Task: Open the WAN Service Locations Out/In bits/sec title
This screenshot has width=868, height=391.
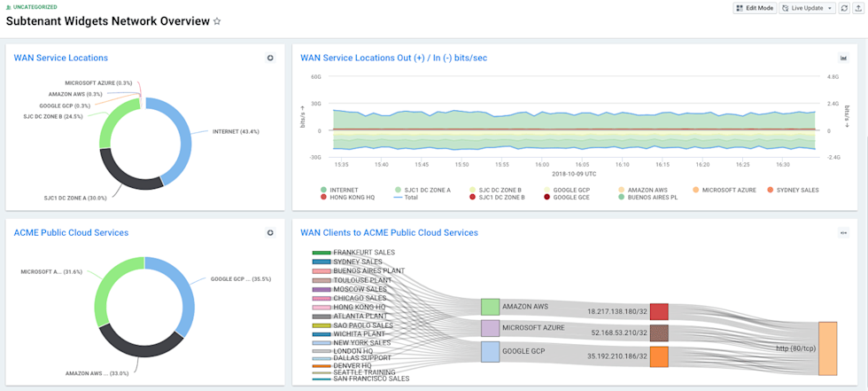Action: pyautogui.click(x=393, y=58)
